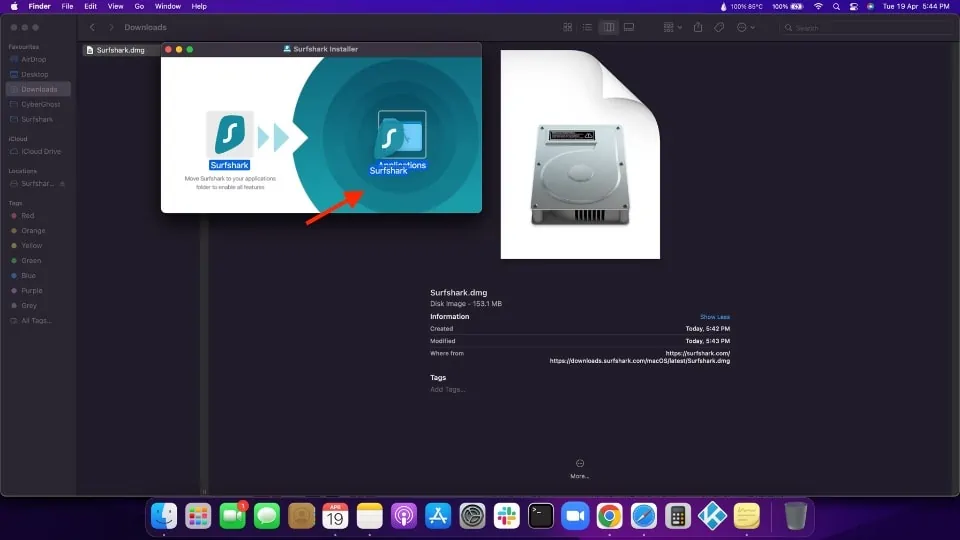Go back in Finder navigation

click(92, 28)
